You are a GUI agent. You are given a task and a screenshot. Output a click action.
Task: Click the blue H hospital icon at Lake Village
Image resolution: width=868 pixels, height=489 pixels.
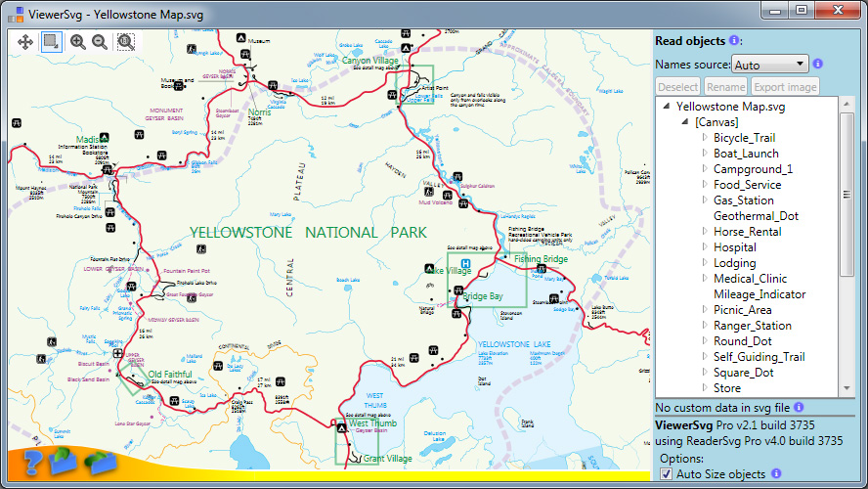(x=465, y=264)
